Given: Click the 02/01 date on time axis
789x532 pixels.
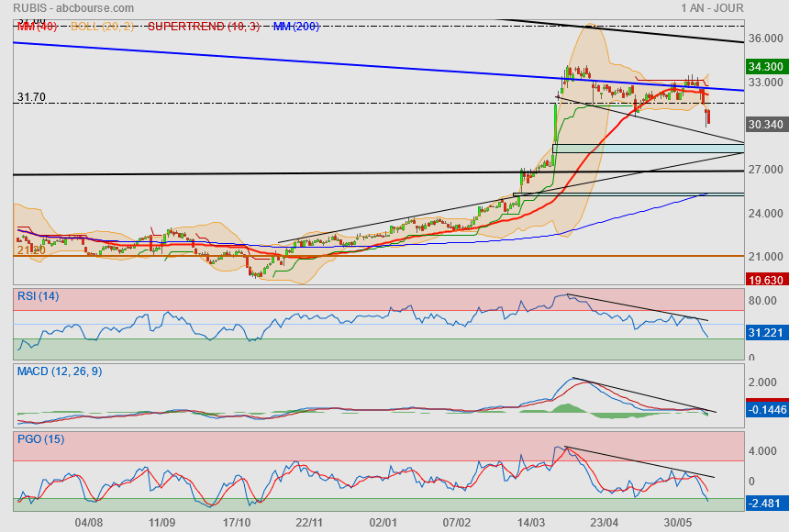Looking at the screenshot, I should click(x=383, y=523).
